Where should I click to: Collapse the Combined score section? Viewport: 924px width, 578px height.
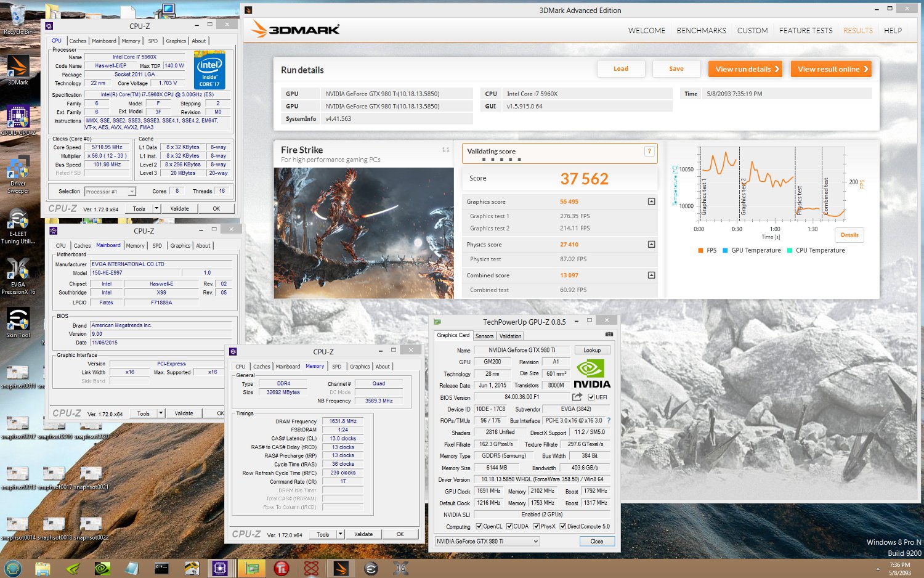click(651, 275)
